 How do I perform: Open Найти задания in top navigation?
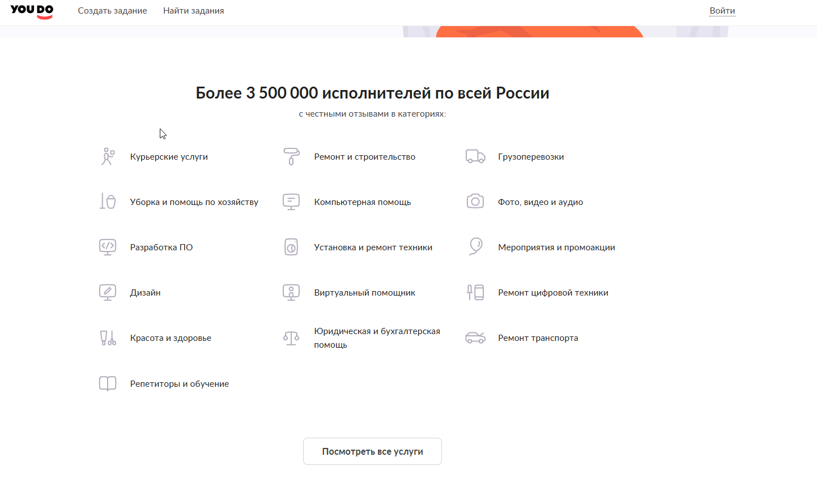tap(193, 11)
